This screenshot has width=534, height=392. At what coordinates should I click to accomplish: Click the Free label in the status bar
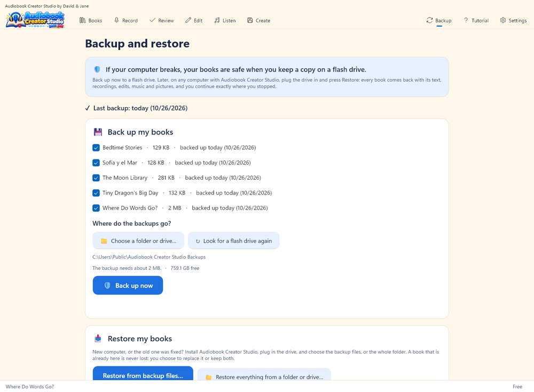pyautogui.click(x=517, y=387)
